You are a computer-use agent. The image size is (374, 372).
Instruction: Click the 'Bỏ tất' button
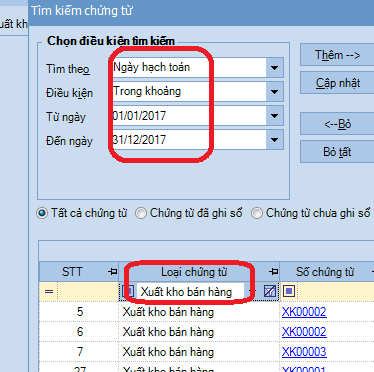337,152
